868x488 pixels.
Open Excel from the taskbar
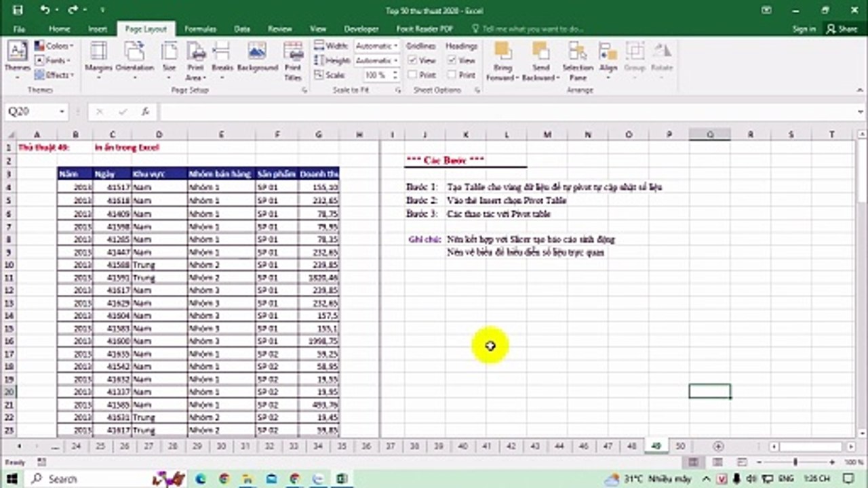pos(342,479)
